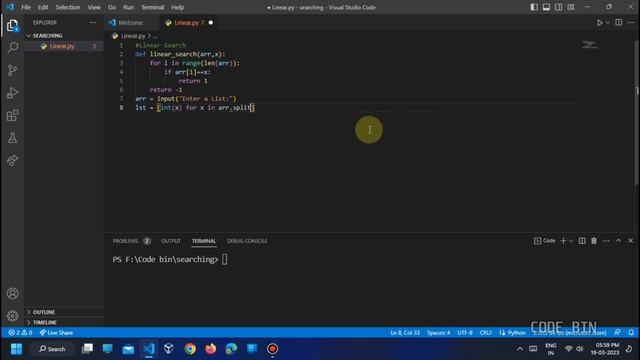Click the code minimap preview
640x360 pixels.
tap(590, 44)
